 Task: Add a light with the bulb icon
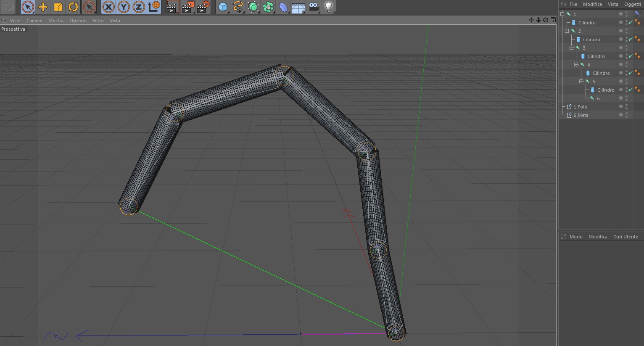coord(329,7)
